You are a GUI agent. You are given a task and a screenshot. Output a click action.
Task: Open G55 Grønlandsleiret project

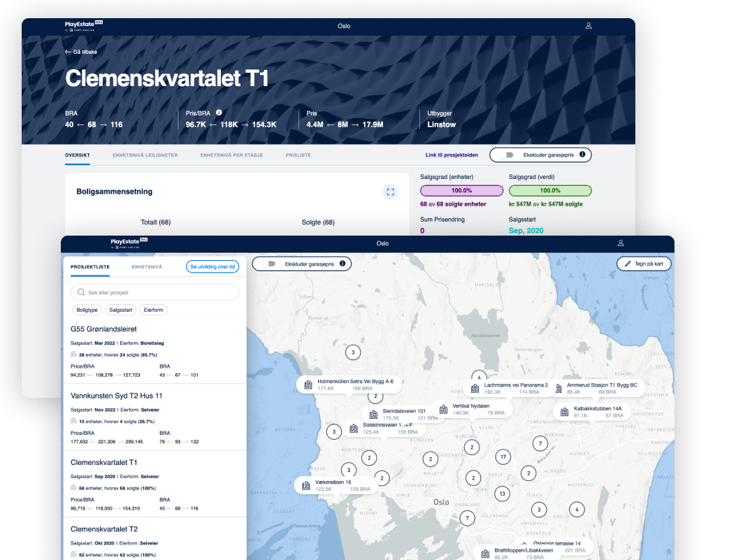point(103,329)
